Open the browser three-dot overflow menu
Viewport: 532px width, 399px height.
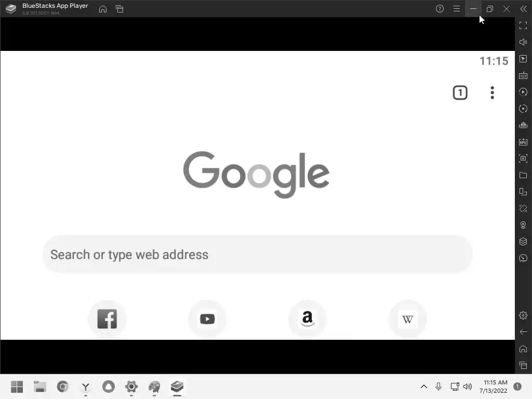tap(493, 92)
